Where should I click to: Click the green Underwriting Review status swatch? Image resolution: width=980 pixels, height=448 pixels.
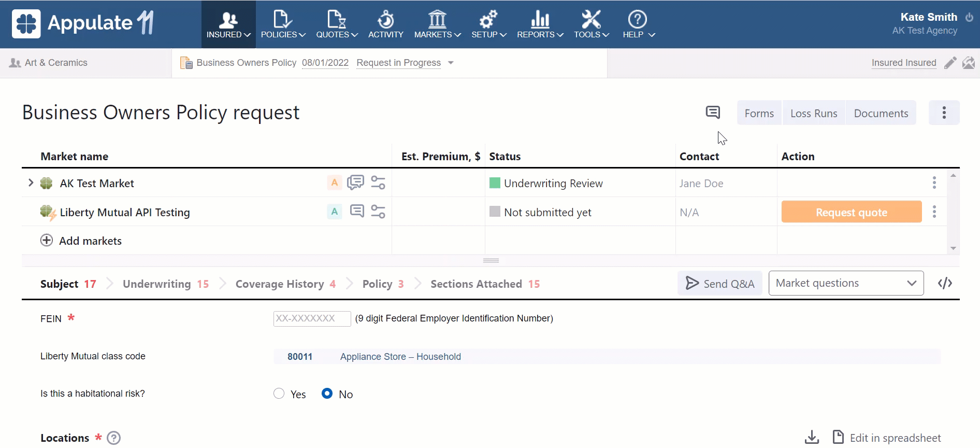(x=495, y=183)
